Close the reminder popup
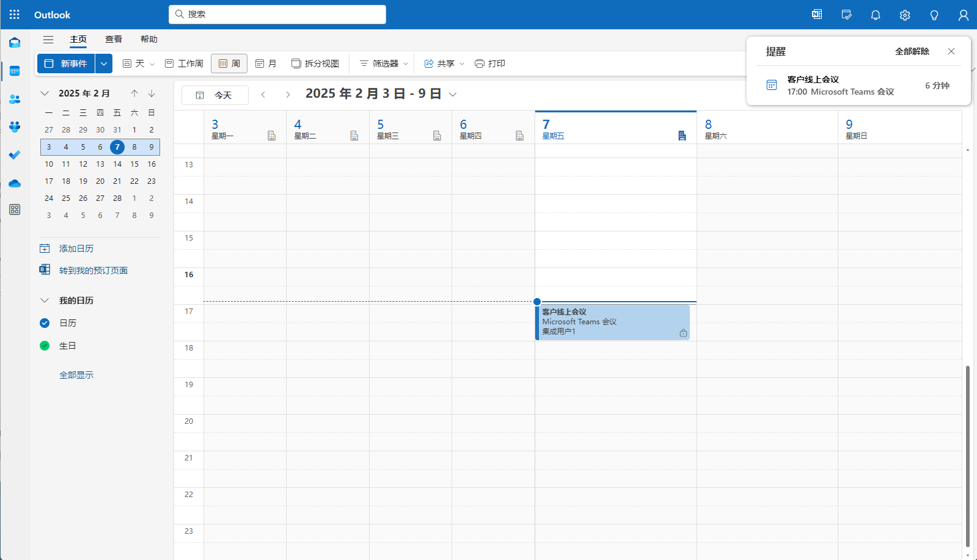This screenshot has width=977, height=560. 951,51
